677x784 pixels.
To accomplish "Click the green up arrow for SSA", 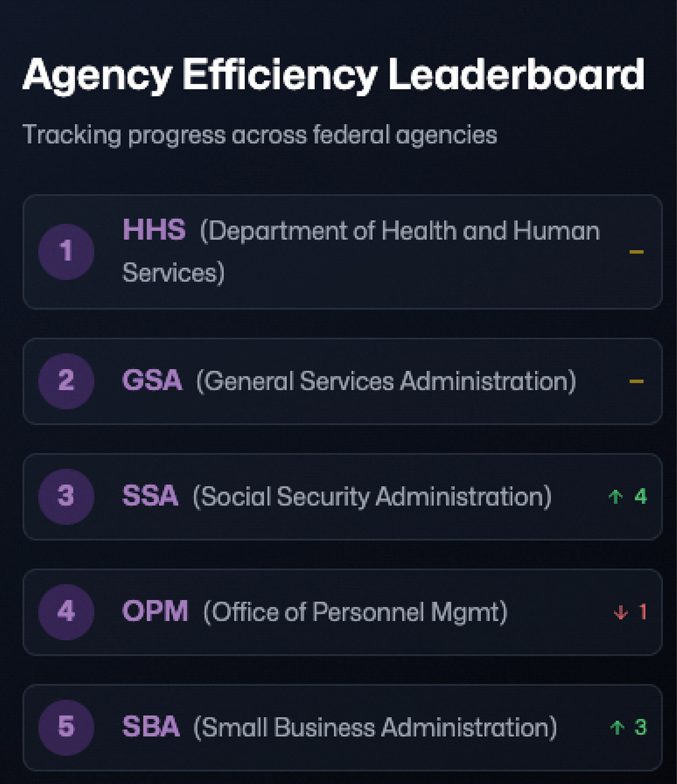I will click(616, 496).
